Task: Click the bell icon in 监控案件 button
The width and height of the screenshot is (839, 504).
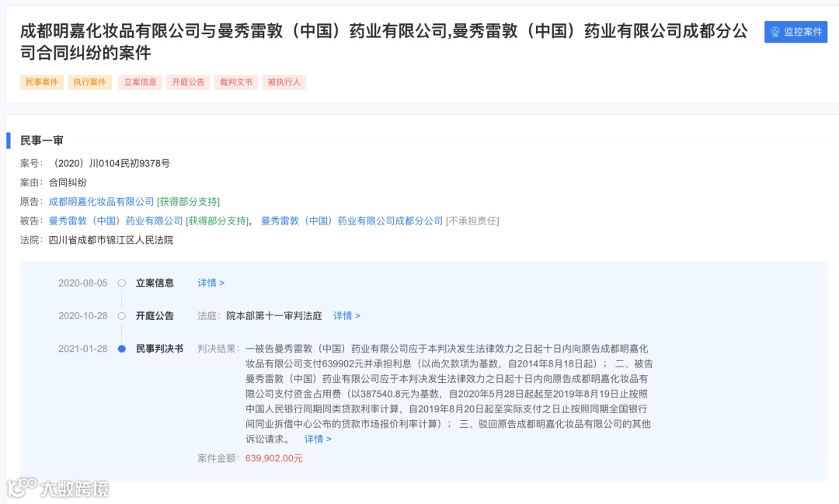Action: [x=775, y=32]
